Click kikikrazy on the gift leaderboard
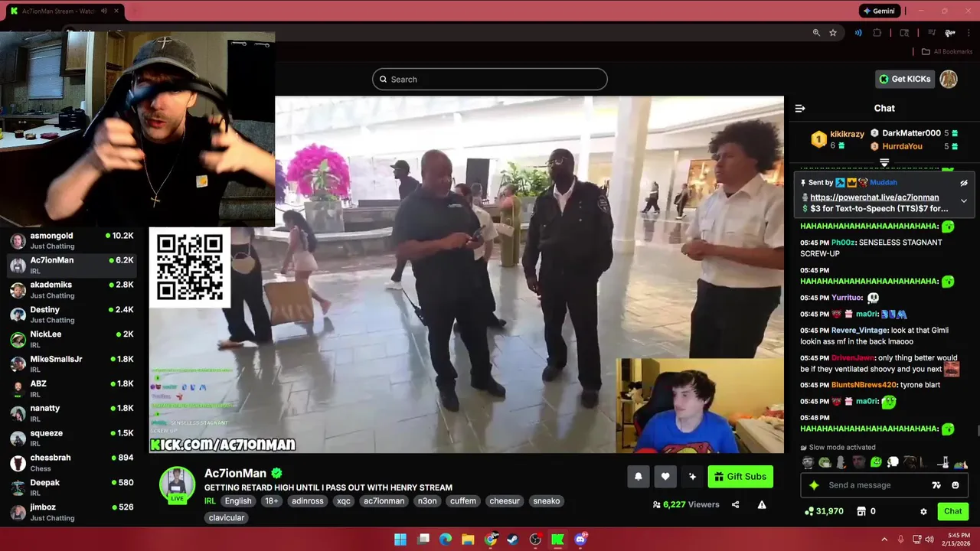Image resolution: width=980 pixels, height=551 pixels. click(x=847, y=134)
